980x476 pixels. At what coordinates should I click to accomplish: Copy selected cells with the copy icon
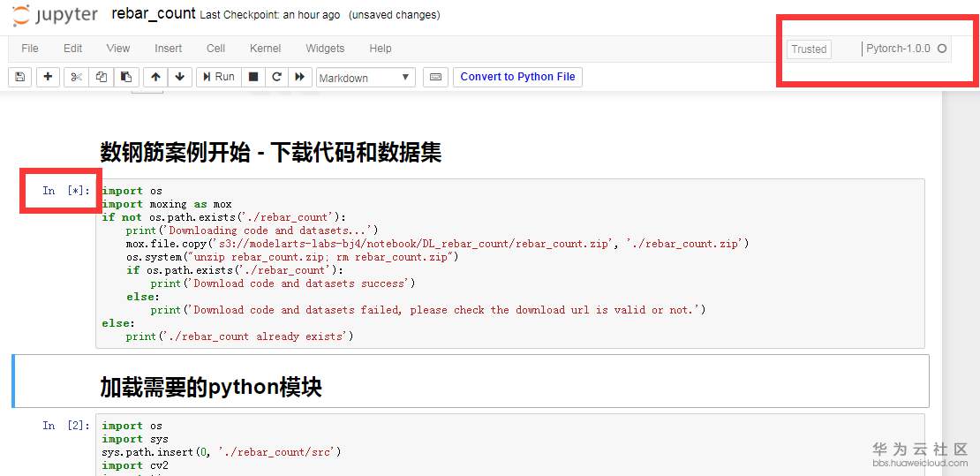[x=101, y=77]
